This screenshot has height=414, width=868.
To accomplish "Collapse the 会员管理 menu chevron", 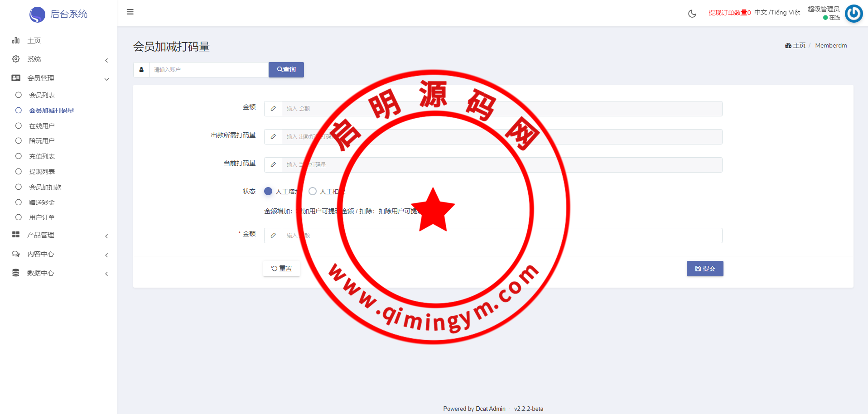I will [106, 79].
